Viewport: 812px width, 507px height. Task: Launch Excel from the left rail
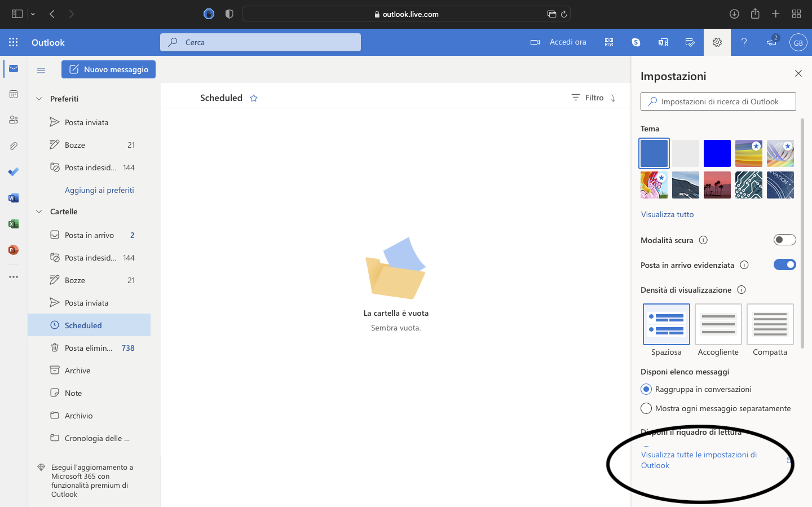point(14,224)
